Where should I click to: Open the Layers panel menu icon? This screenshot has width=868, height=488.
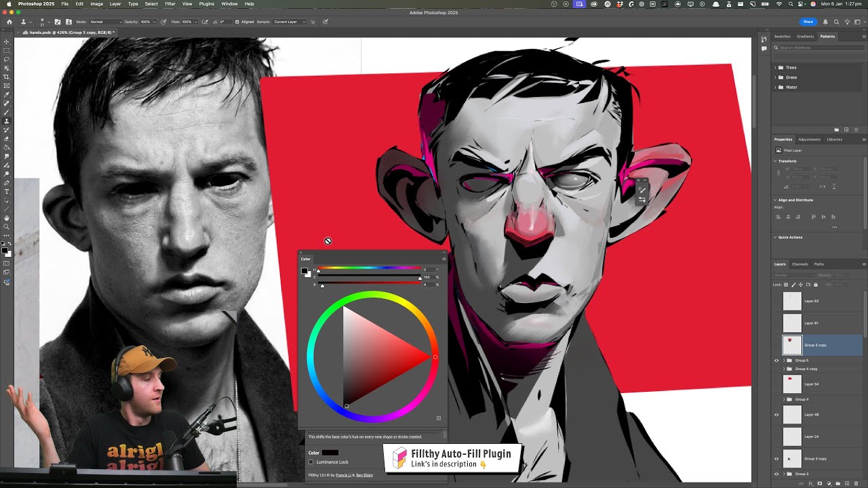pyautogui.click(x=864, y=264)
